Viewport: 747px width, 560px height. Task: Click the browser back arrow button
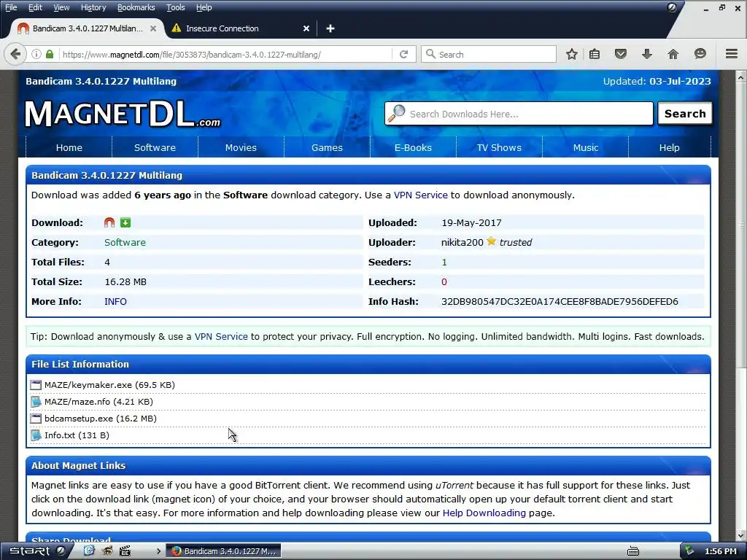coord(15,54)
